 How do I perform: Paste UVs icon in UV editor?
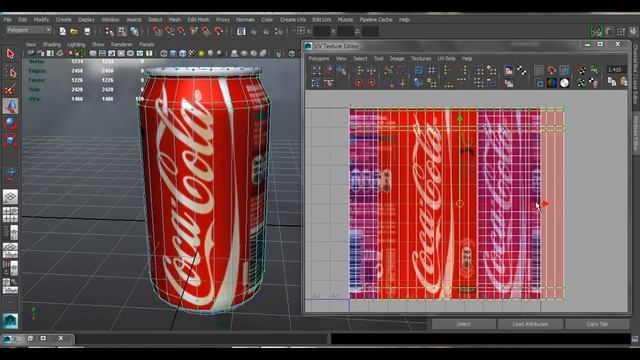coord(623,82)
